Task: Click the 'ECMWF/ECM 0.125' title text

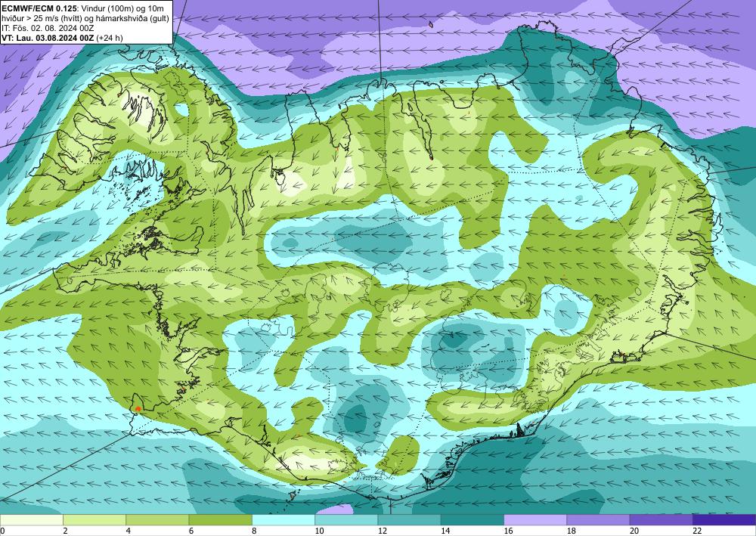Action: [x=38, y=8]
